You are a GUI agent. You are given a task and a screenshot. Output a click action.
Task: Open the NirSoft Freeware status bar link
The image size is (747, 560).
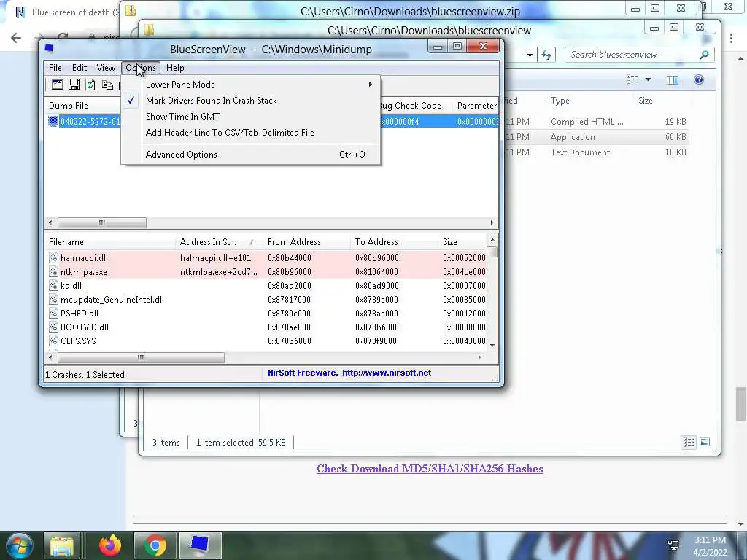(x=349, y=373)
